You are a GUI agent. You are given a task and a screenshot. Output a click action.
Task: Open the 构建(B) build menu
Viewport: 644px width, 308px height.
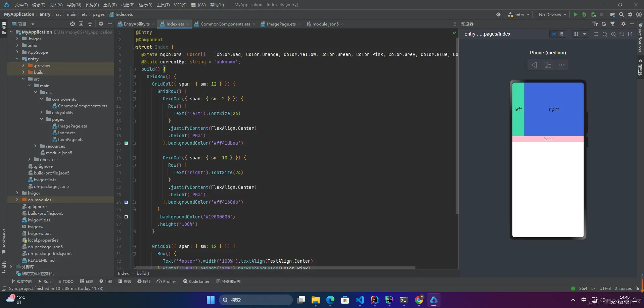tap(128, 5)
